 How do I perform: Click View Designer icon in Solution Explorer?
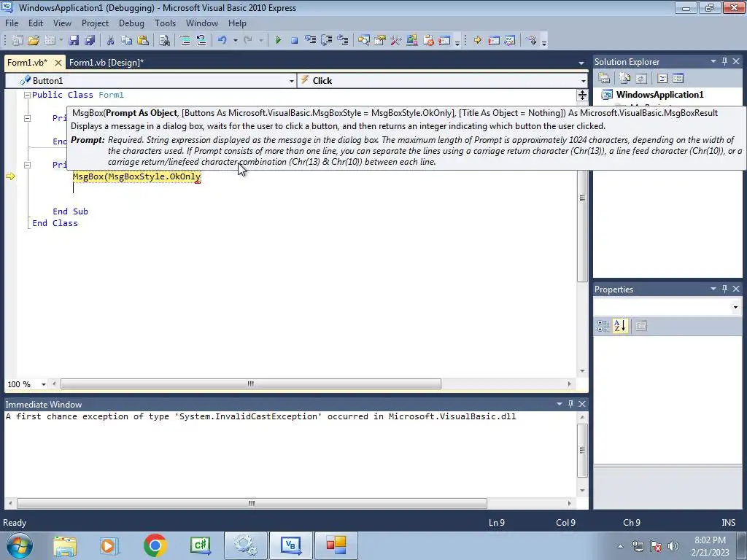click(678, 78)
